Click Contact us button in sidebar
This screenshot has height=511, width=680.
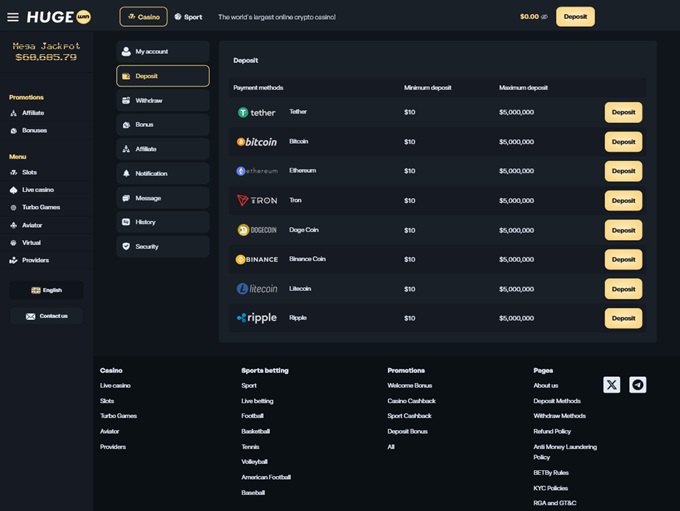46,316
